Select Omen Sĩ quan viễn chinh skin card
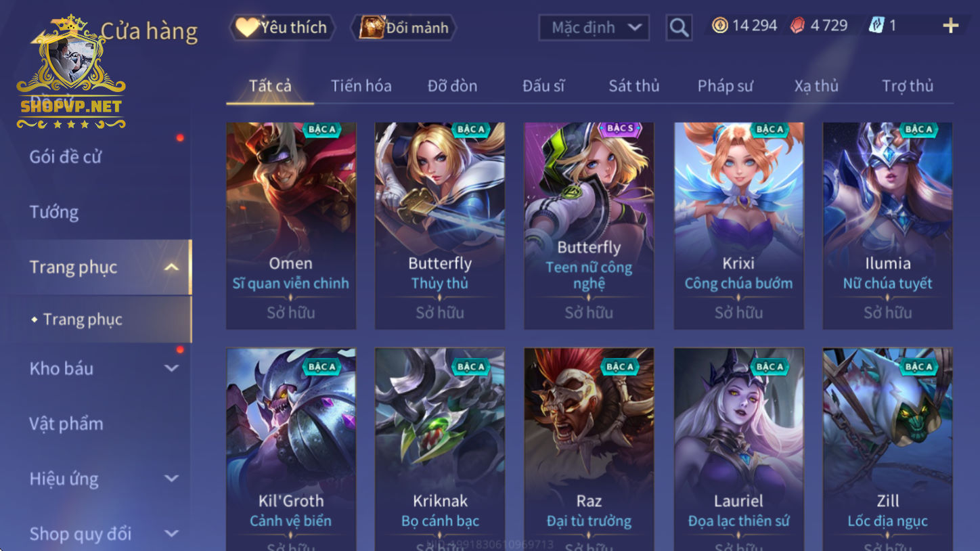Screen dimensions: 980x551 pyautogui.click(x=291, y=225)
